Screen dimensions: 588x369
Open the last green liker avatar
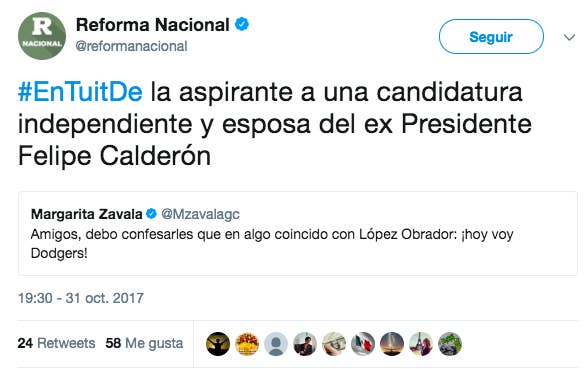point(450,344)
